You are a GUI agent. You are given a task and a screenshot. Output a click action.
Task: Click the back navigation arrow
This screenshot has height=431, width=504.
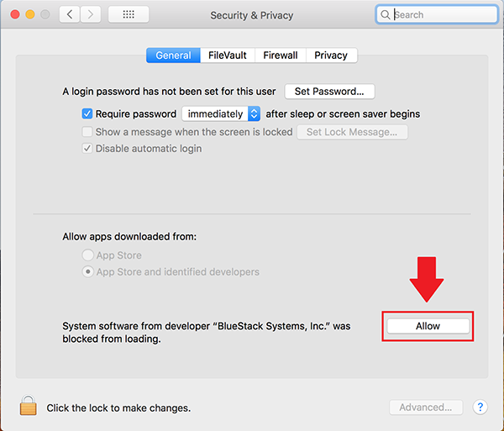(x=69, y=14)
